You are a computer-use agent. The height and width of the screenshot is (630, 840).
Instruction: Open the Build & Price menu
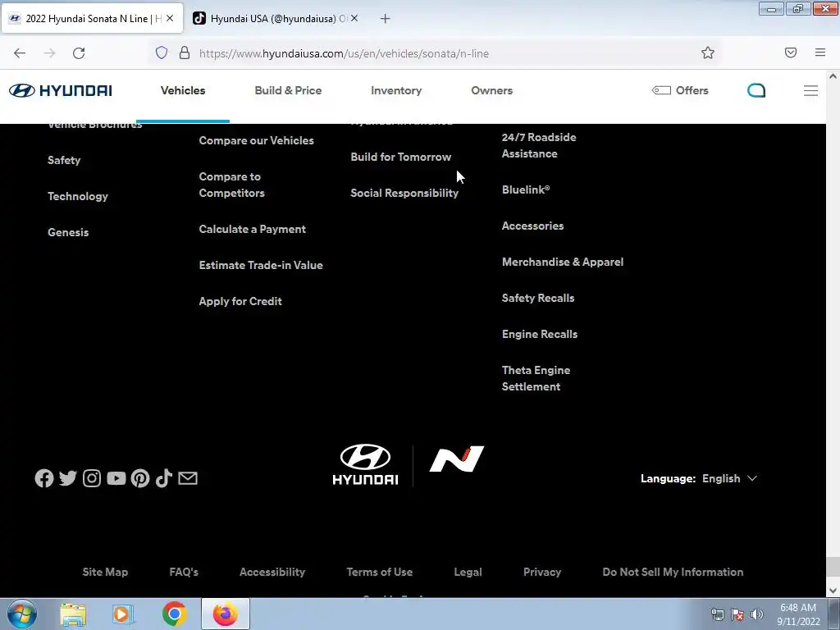pos(288,90)
